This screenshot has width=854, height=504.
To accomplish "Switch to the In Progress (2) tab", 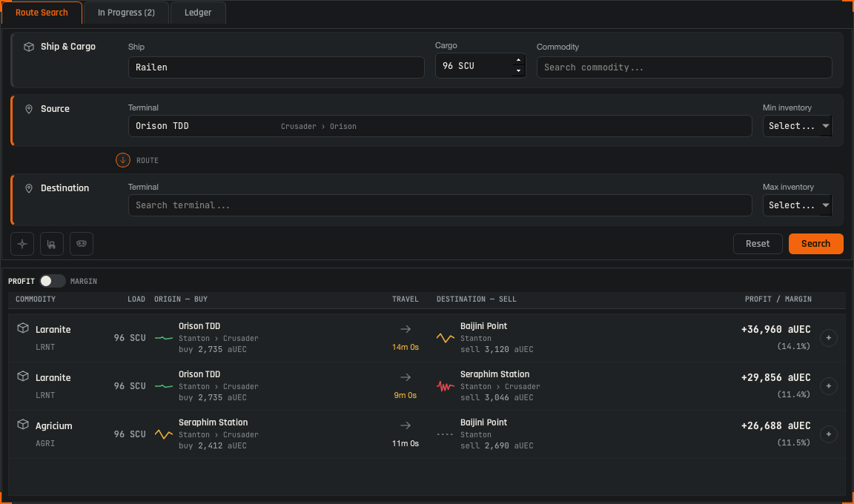I will tap(126, 13).
